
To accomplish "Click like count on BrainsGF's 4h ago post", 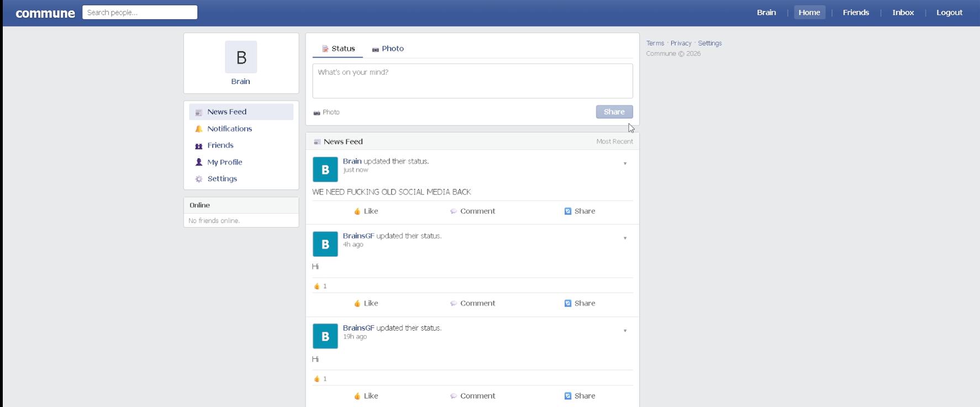I will 320,286.
